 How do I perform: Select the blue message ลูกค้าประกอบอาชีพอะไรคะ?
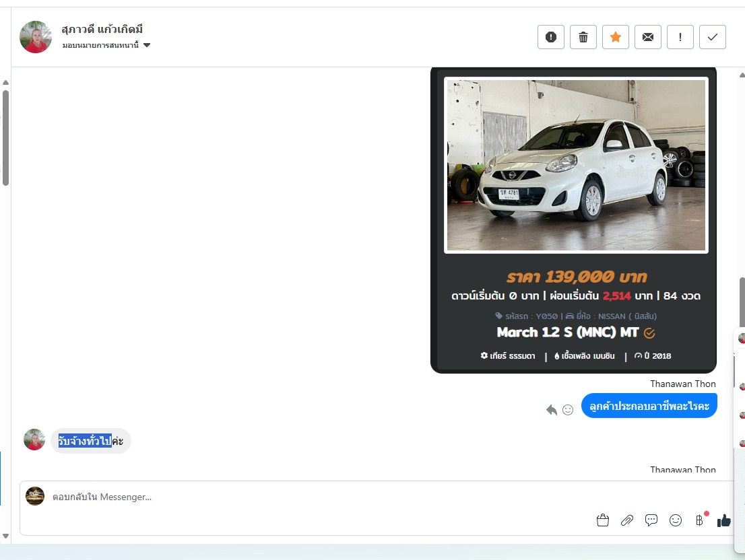click(649, 406)
